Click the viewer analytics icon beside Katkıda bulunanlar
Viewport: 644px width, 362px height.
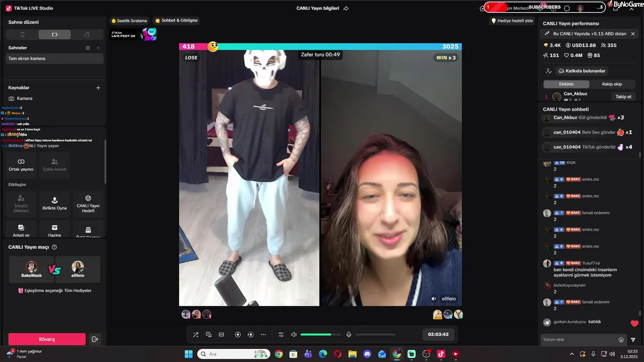548,71
